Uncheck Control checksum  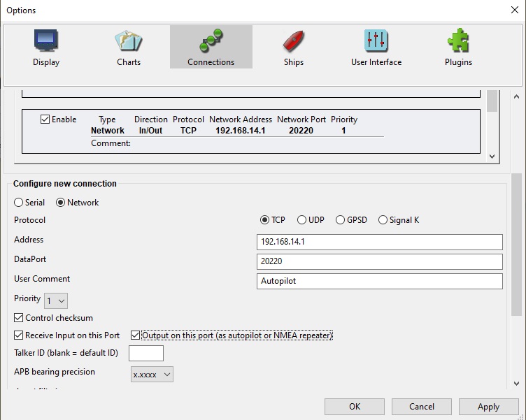19,318
